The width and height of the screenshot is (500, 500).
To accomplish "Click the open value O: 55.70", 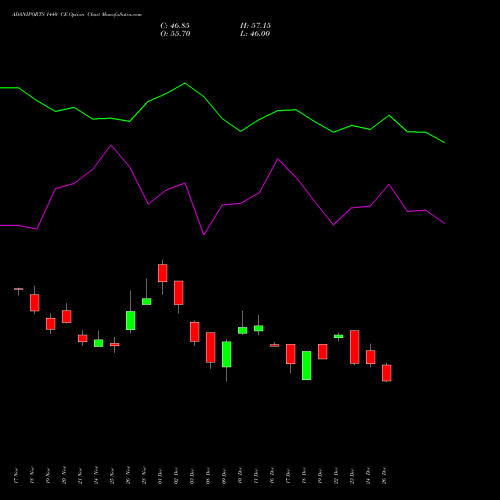I will 175,34.
